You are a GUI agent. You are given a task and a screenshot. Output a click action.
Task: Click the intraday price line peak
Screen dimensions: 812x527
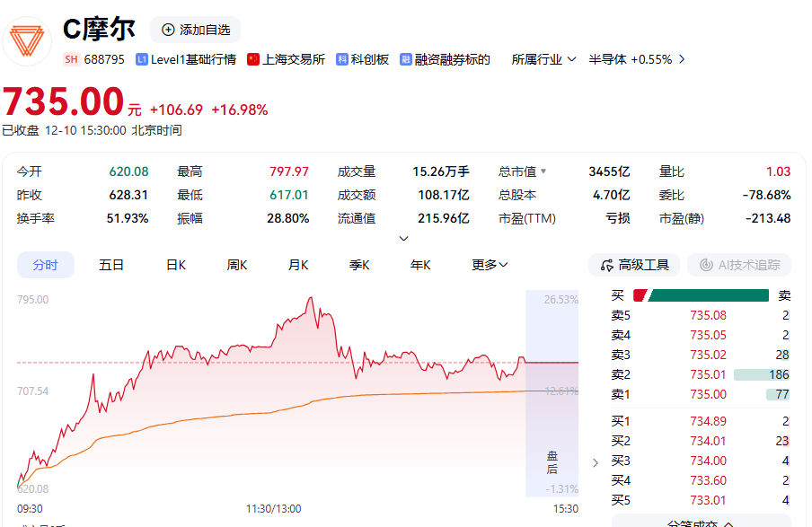(311, 298)
